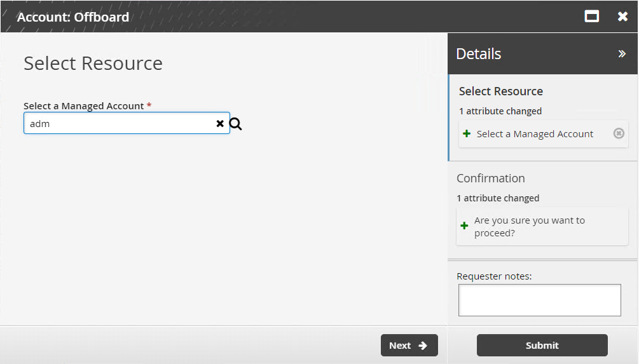Clear the 'adm' text with the X icon
The height and width of the screenshot is (364, 639).
[x=220, y=124]
